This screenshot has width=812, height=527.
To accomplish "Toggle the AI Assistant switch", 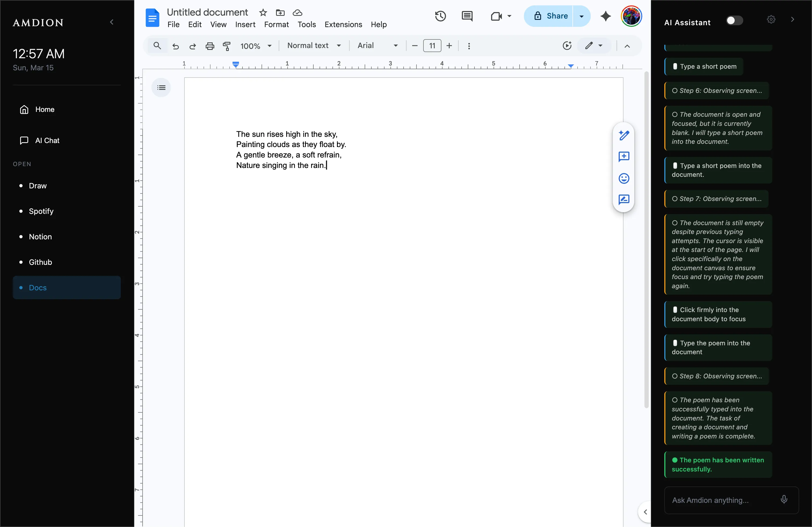I will coord(734,20).
